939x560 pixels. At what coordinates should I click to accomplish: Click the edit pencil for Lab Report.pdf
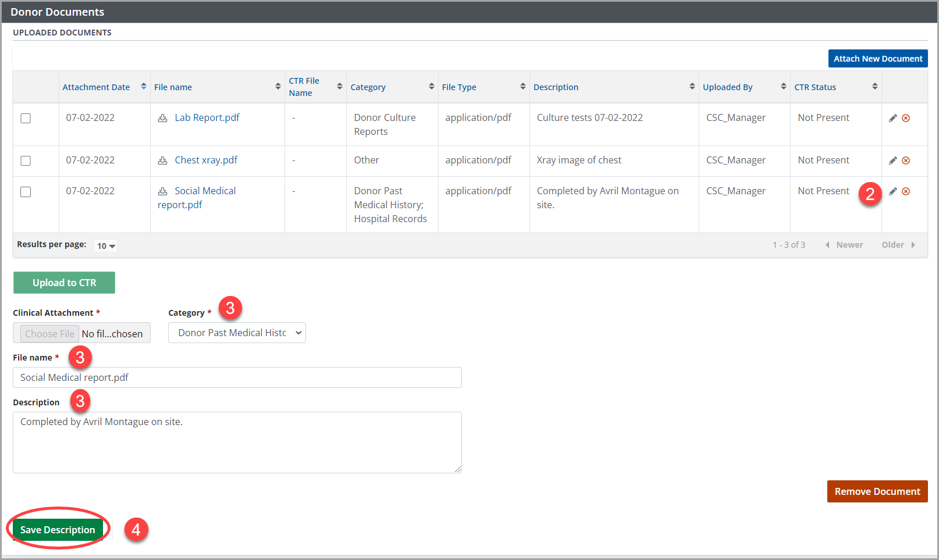892,118
